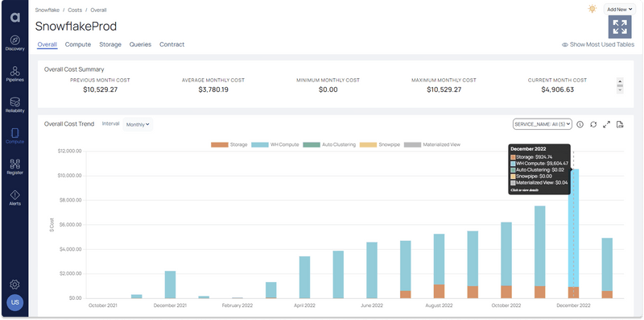Open Alerts from the sidebar
Image resolution: width=644 pixels, height=320 pixels.
tap(14, 197)
